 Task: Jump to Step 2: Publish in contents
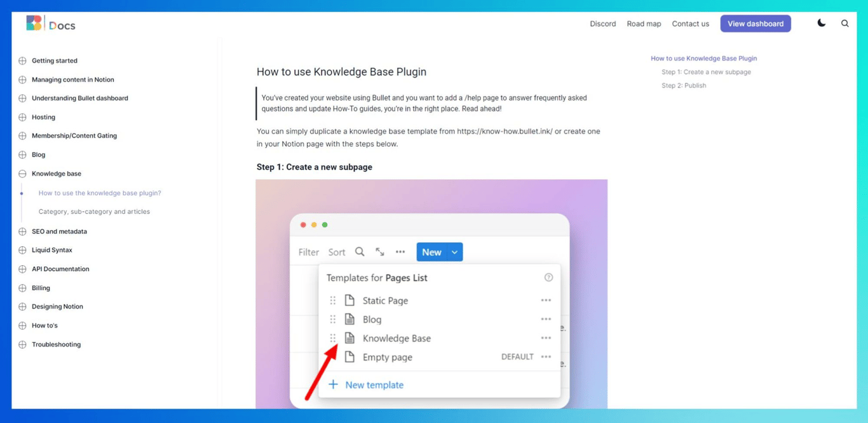(x=684, y=85)
